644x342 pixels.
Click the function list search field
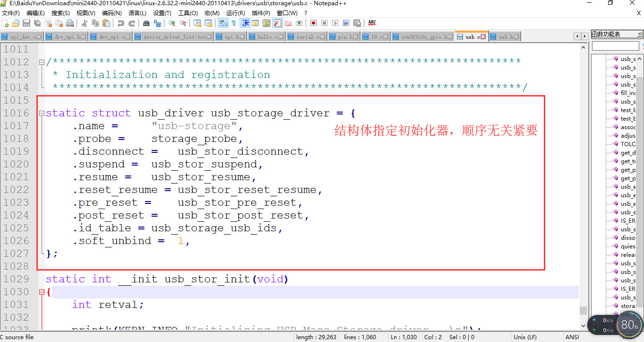pos(615,46)
